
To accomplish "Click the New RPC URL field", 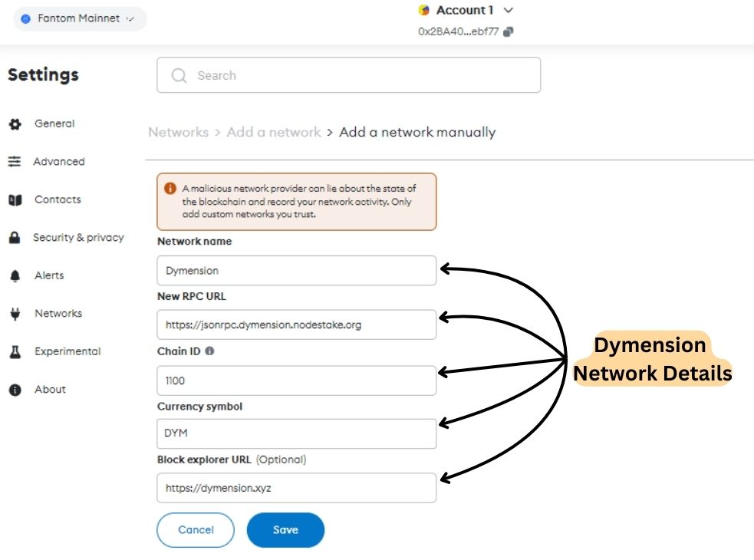I will coord(296,324).
